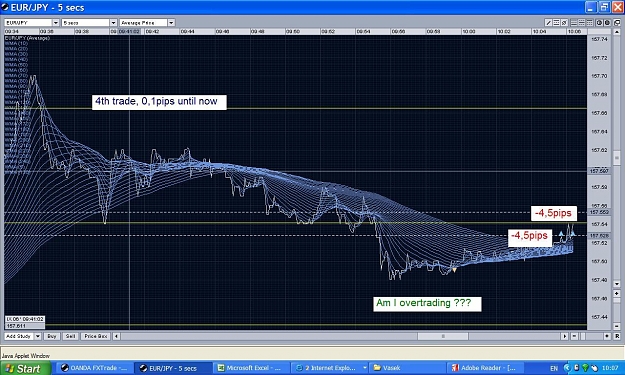The width and height of the screenshot is (625, 375).
Task: Click the Buy button
Action: tap(52, 336)
